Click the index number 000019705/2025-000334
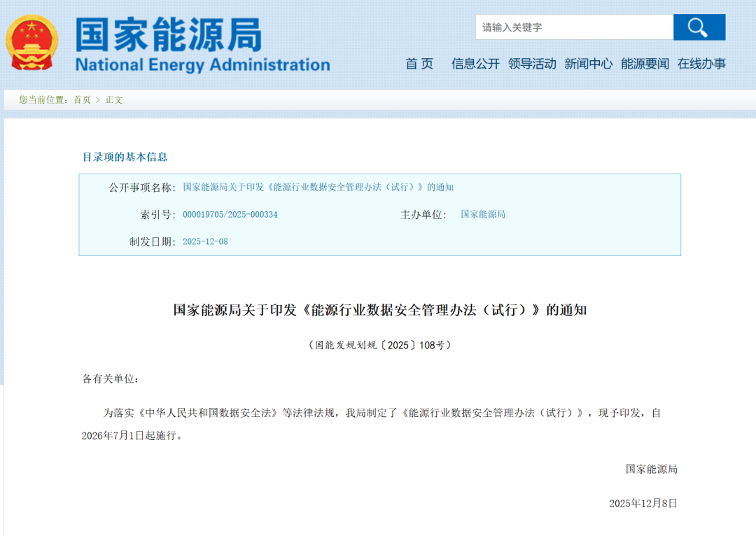This screenshot has height=536, width=756. (230, 214)
